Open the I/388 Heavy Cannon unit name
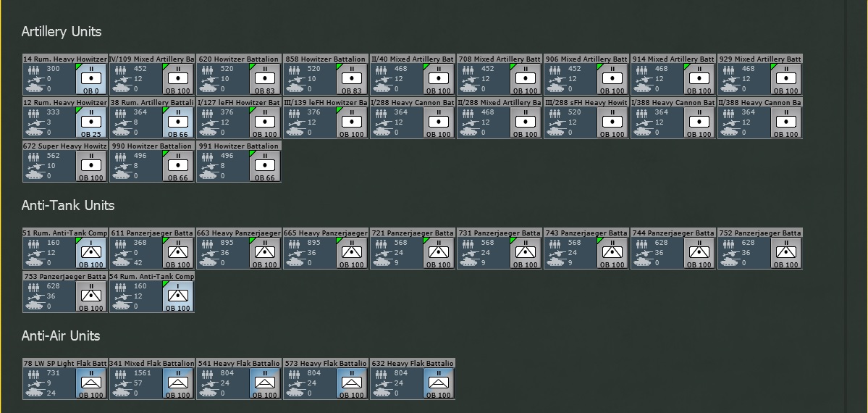 [673, 103]
